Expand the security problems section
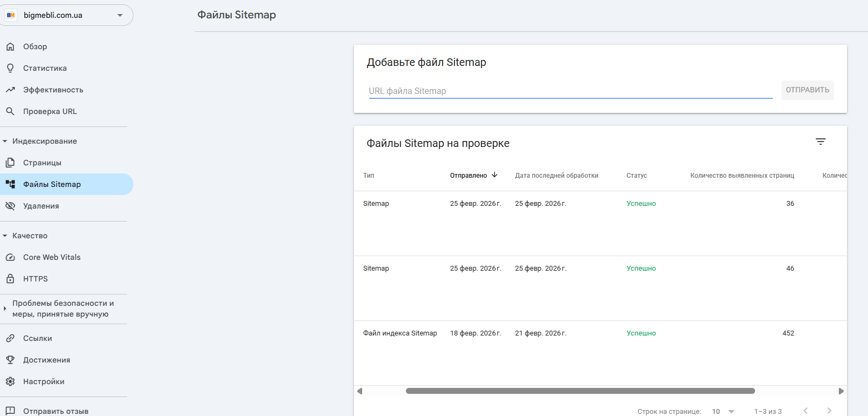Viewport: 868px width, 416px height. [5, 308]
